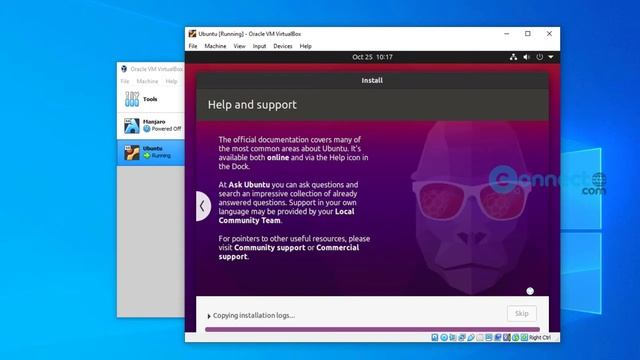Open Help menu in Ubuntu VM window
Screen dimensions: 640x360
pyautogui.click(x=305, y=46)
